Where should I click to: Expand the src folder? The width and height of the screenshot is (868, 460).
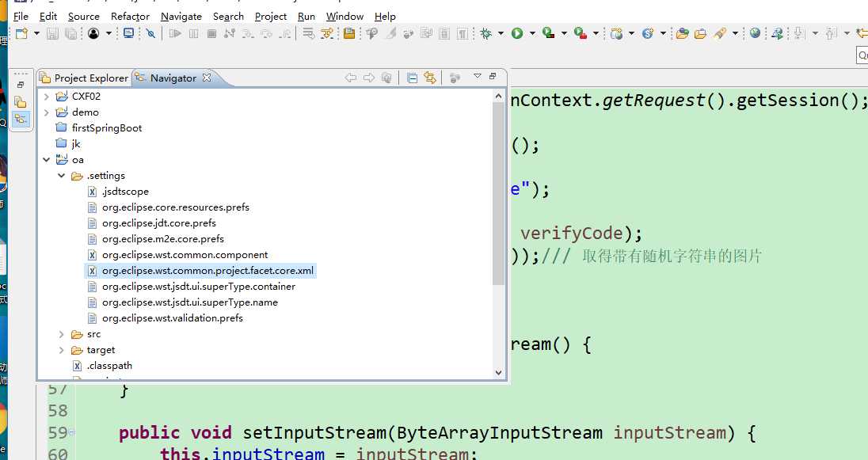pos(62,334)
